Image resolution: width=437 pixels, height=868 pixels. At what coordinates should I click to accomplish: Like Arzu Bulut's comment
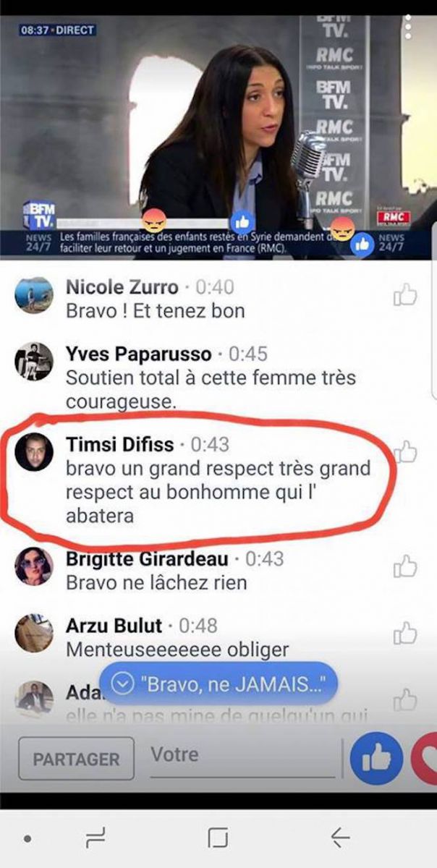[x=405, y=632]
